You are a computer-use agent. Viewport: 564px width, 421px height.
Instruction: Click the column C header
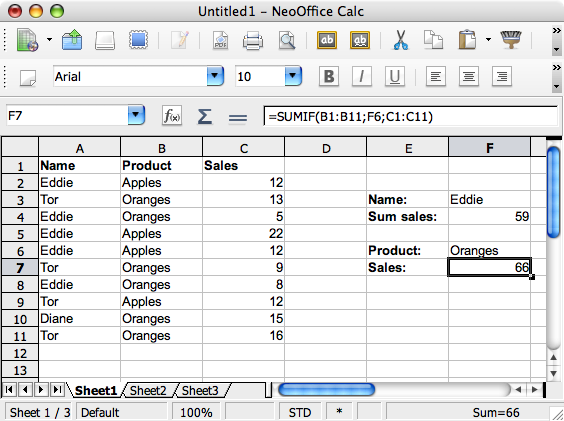(x=244, y=148)
